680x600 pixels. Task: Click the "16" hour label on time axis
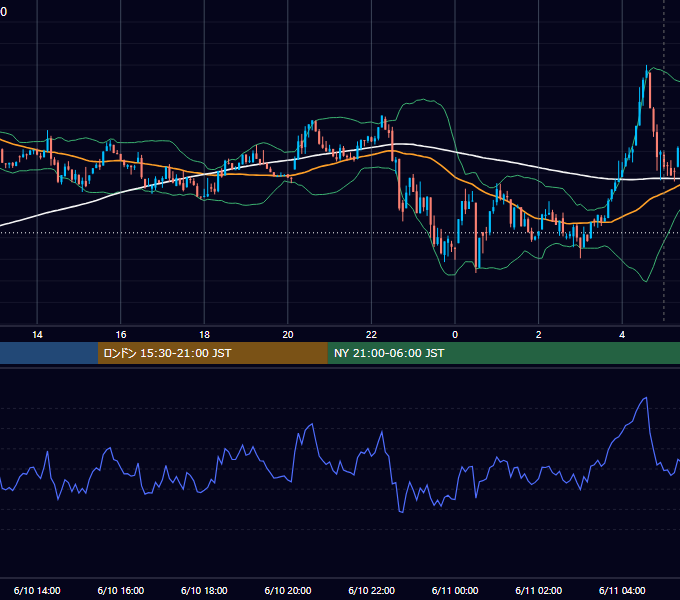coord(121,335)
